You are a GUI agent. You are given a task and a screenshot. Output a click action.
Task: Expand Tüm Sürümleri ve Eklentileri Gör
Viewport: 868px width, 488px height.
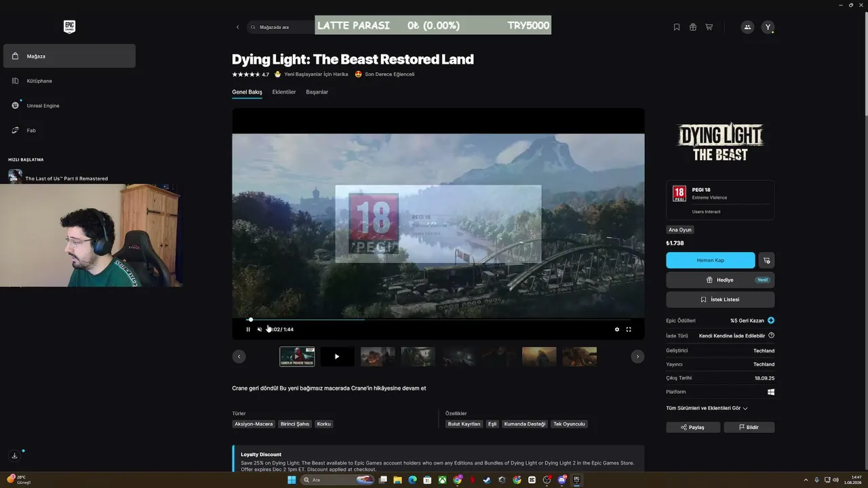tap(707, 408)
